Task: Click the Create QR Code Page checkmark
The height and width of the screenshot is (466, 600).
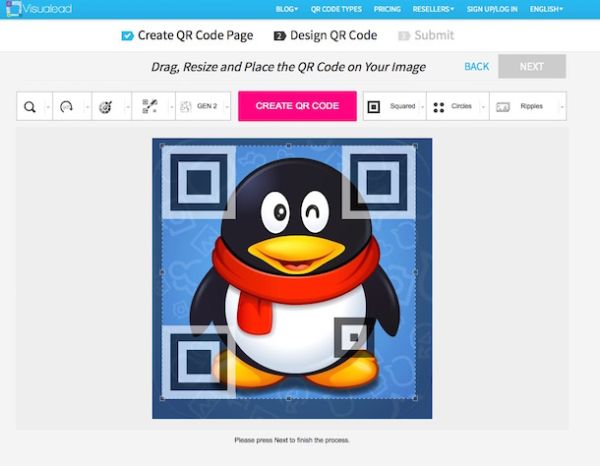Action: point(127,36)
